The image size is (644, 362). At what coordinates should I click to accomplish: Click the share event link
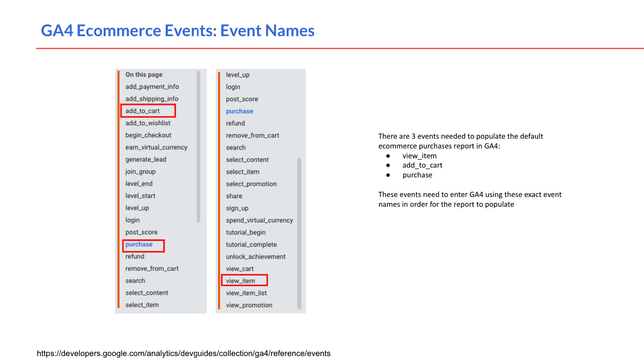[234, 196]
